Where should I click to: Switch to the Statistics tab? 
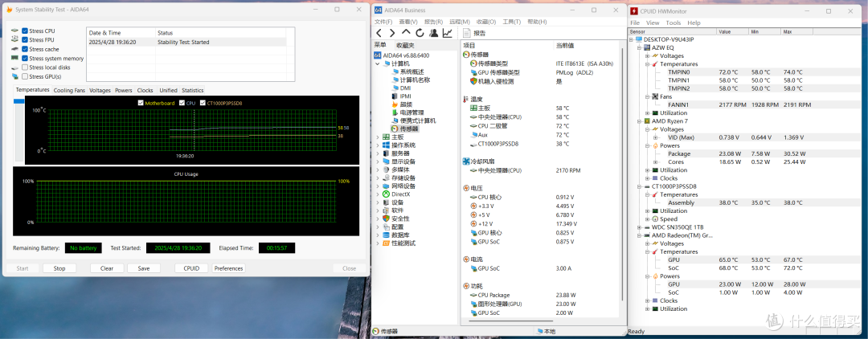click(193, 90)
